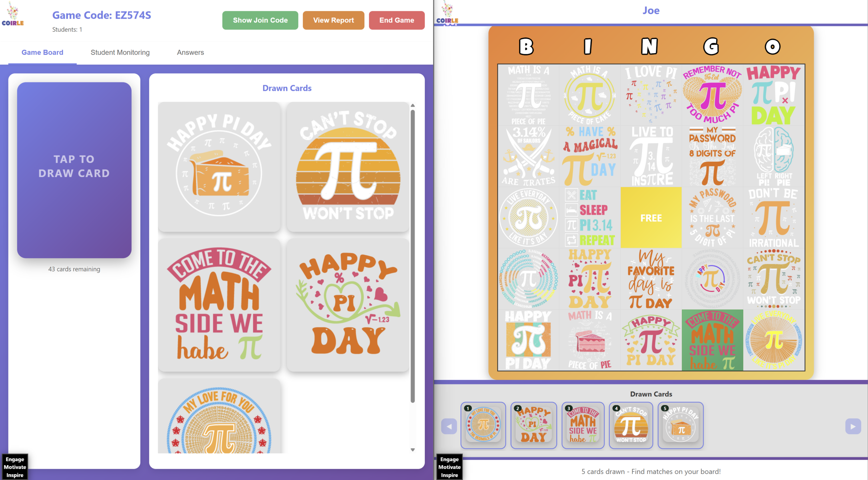This screenshot has height=480, width=868.
Task: Select the Can't Stop Won't Stop bingo square
Action: [773, 279]
